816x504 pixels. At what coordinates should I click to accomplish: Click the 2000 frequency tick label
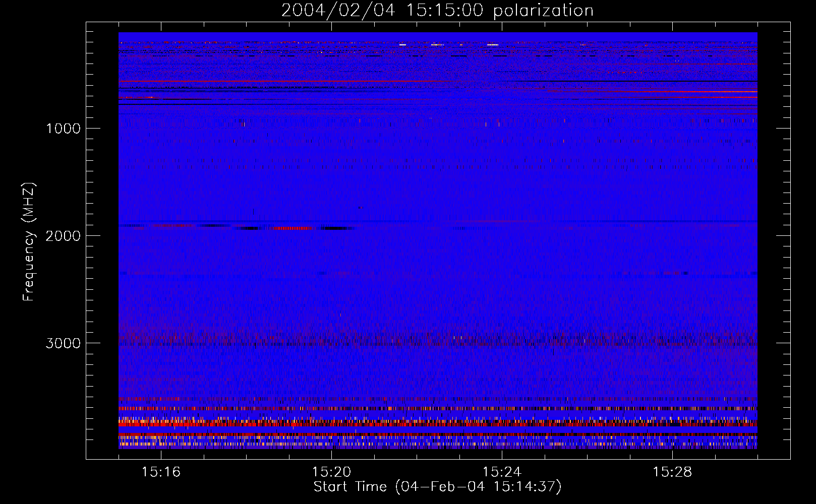tap(63, 236)
